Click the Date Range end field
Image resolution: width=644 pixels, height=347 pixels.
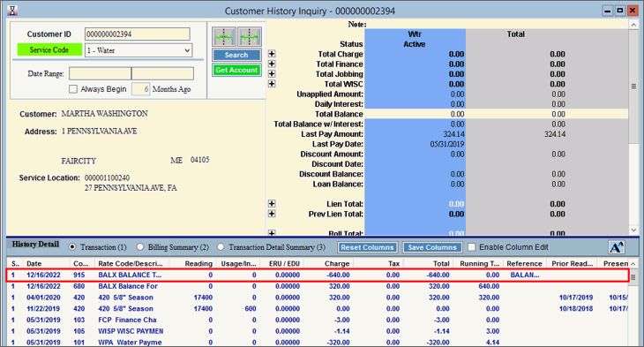click(162, 73)
